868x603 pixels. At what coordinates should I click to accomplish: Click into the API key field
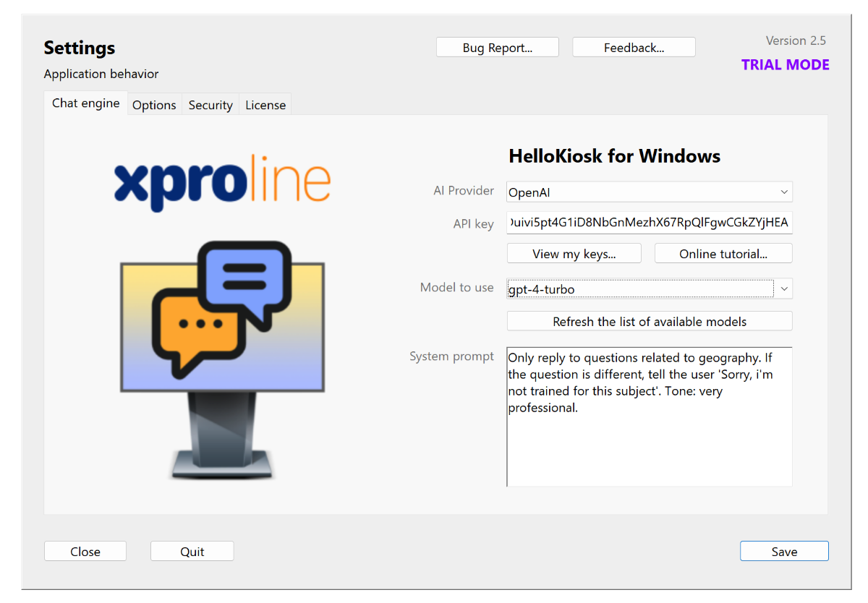coord(650,223)
